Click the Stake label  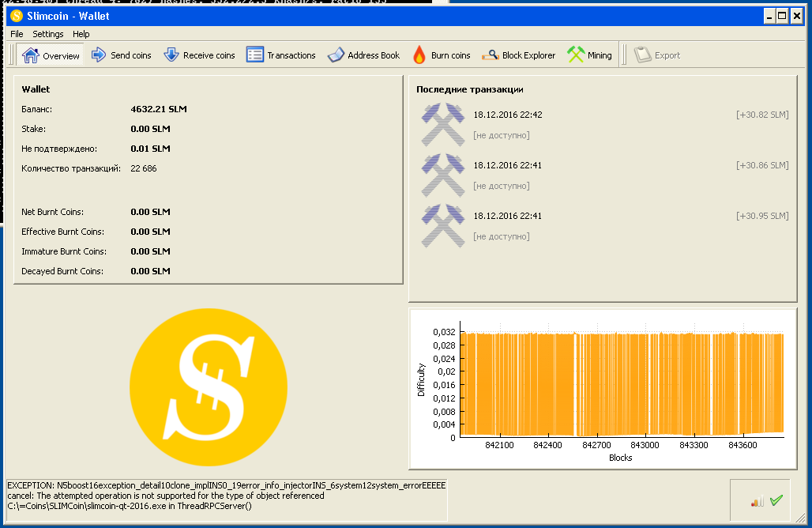[x=33, y=129]
